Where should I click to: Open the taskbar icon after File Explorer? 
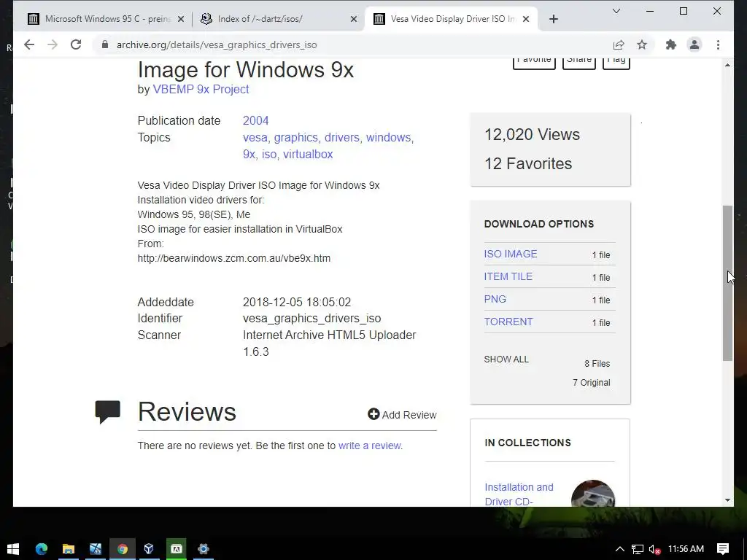click(x=96, y=548)
